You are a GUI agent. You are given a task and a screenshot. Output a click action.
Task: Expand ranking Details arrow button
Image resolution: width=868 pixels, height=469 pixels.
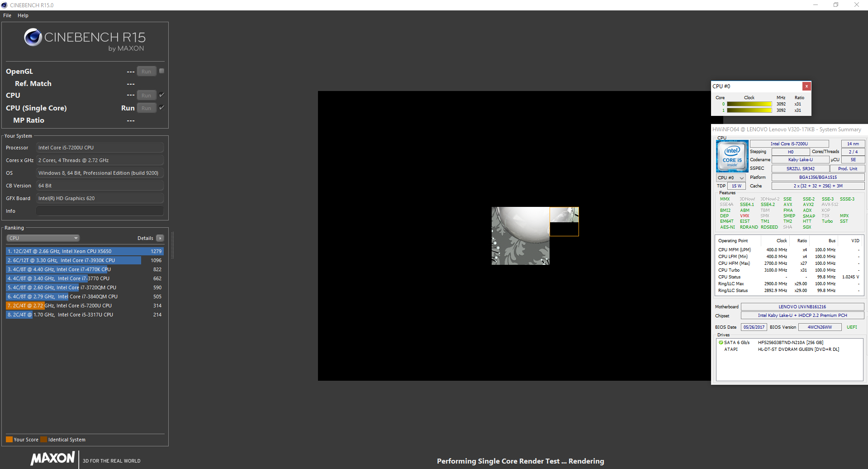(x=160, y=238)
